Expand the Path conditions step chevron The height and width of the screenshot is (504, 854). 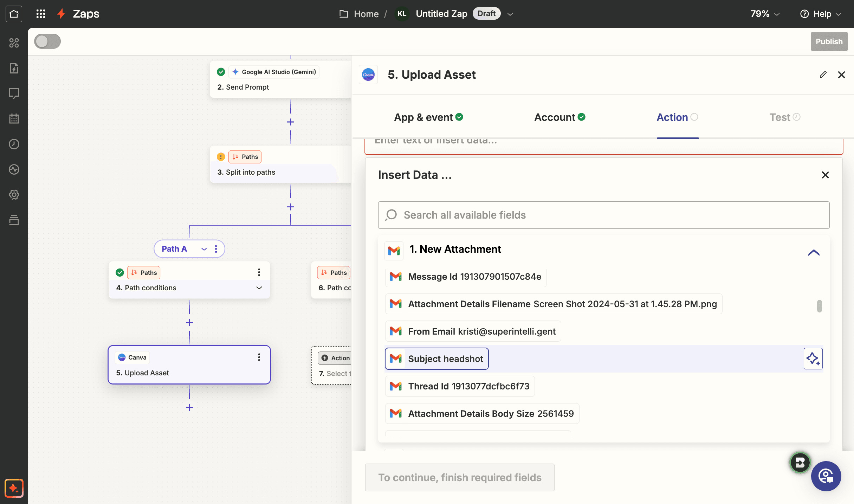coord(259,288)
